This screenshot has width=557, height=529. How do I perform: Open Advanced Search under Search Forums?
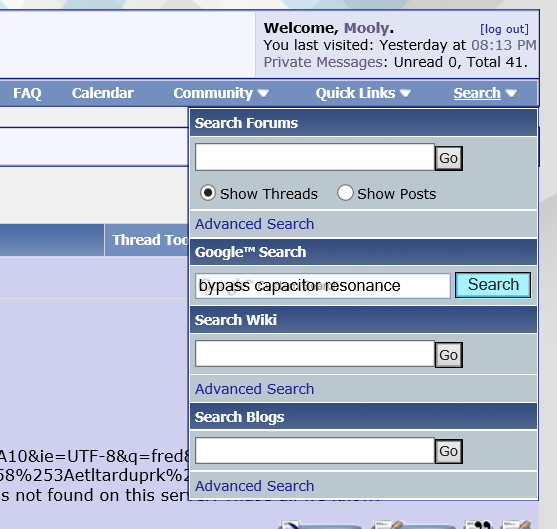(x=254, y=224)
